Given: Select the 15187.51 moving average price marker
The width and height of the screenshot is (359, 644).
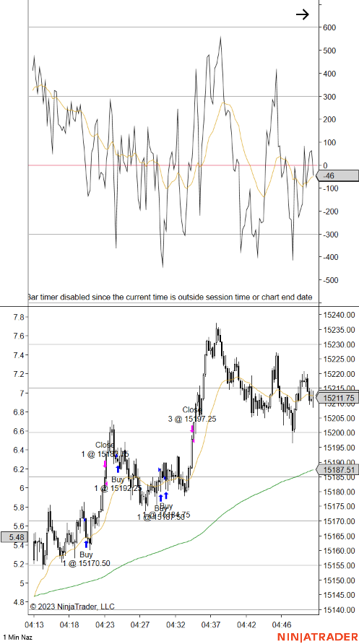Looking at the screenshot, I should [337, 469].
